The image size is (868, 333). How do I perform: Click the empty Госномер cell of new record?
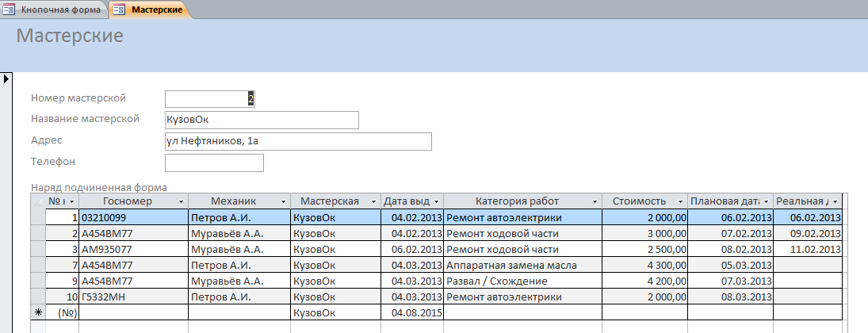[133, 312]
